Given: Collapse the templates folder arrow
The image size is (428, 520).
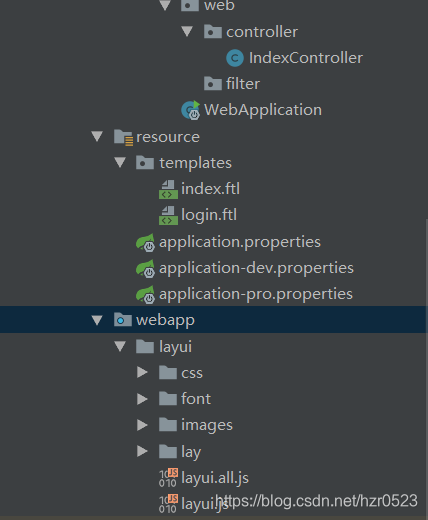Looking at the screenshot, I should click(x=120, y=163).
